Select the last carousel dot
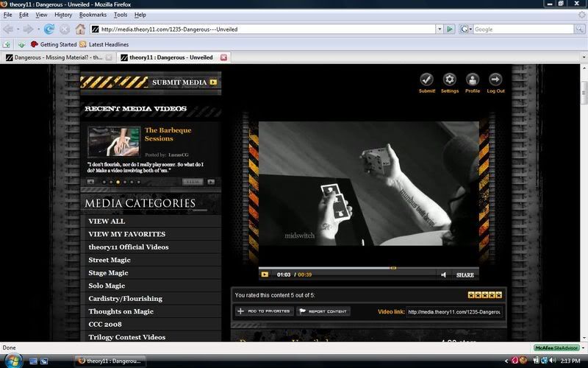588x368 pixels. (x=138, y=182)
